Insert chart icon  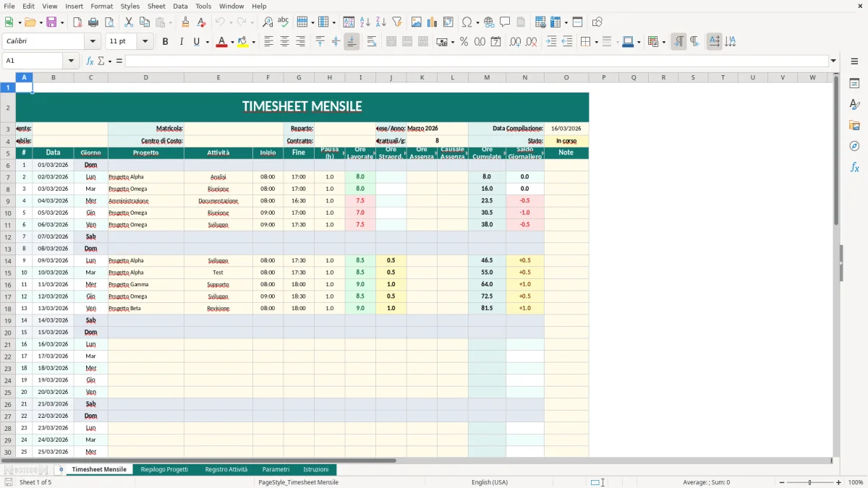433,22
